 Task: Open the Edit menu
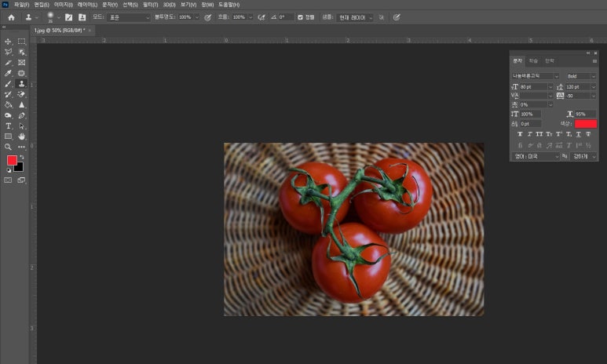pos(42,5)
